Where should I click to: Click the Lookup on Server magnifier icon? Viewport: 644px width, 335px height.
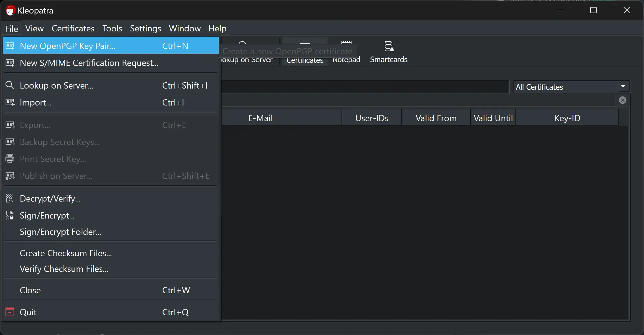(x=10, y=85)
